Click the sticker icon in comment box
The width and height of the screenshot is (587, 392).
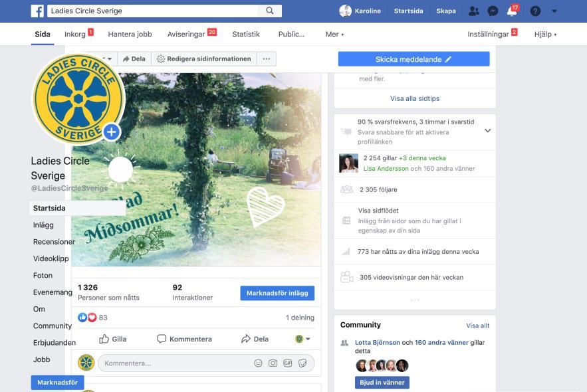302,363
